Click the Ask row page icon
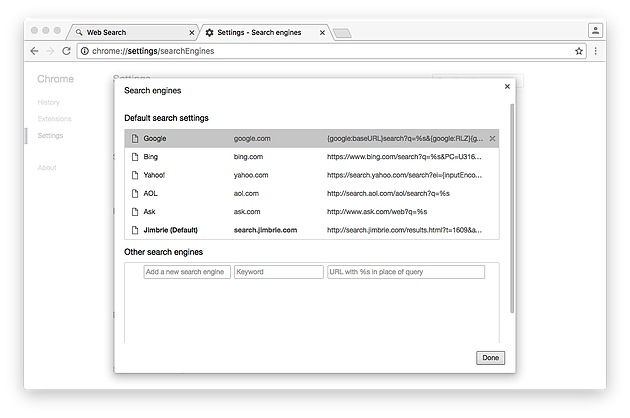Screen dimensions: 630x418 tap(135, 212)
